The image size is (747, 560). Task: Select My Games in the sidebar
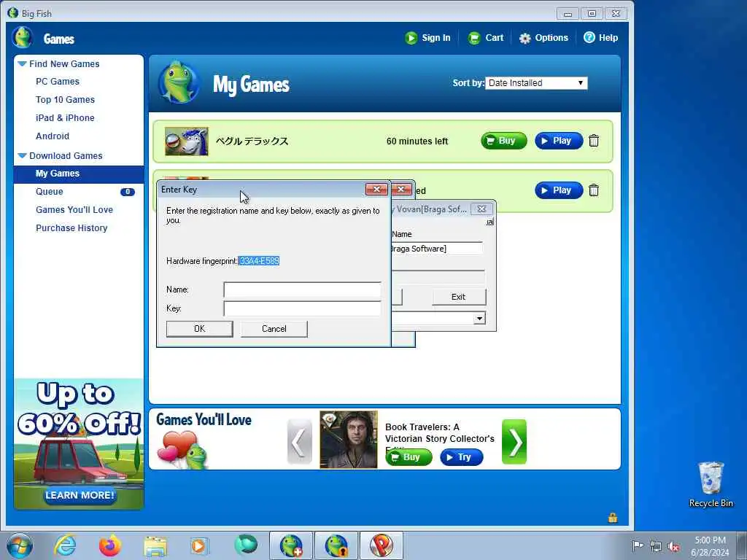coord(79,174)
